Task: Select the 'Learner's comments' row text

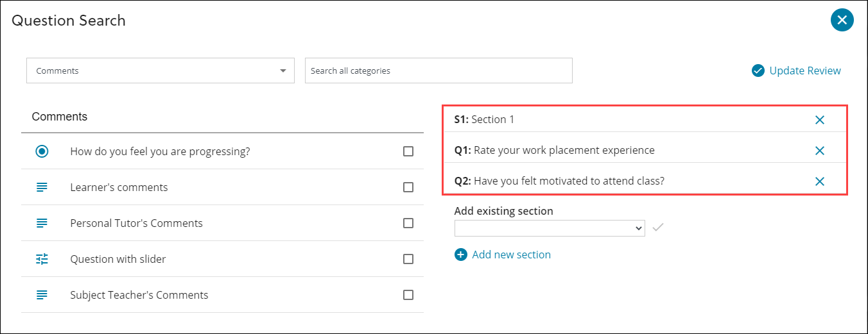Action: point(119,187)
